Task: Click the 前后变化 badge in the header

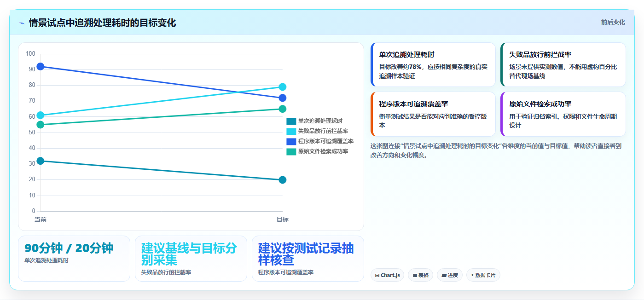Action: tap(613, 22)
